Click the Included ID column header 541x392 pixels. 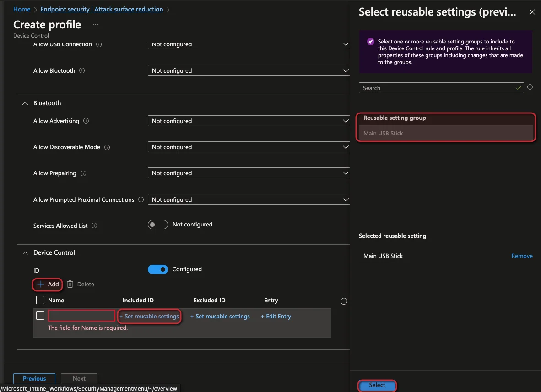click(138, 301)
